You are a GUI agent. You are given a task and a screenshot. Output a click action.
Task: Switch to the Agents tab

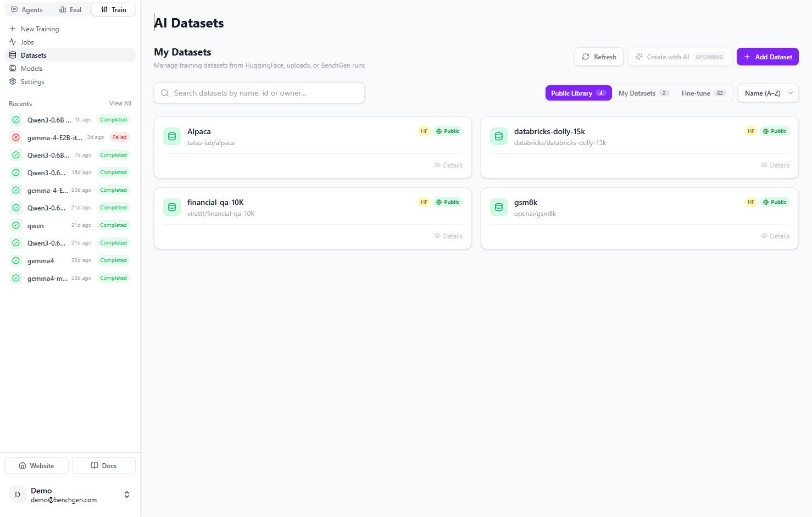(x=27, y=9)
